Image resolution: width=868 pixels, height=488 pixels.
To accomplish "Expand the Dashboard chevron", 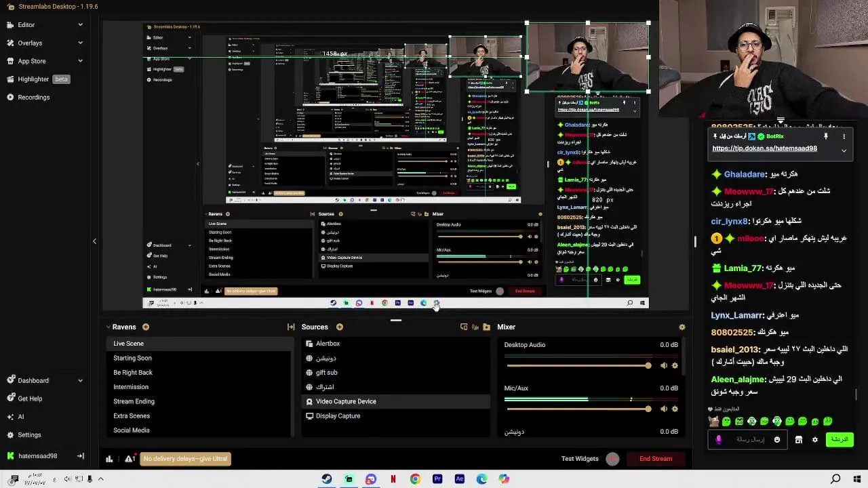I will coord(80,381).
